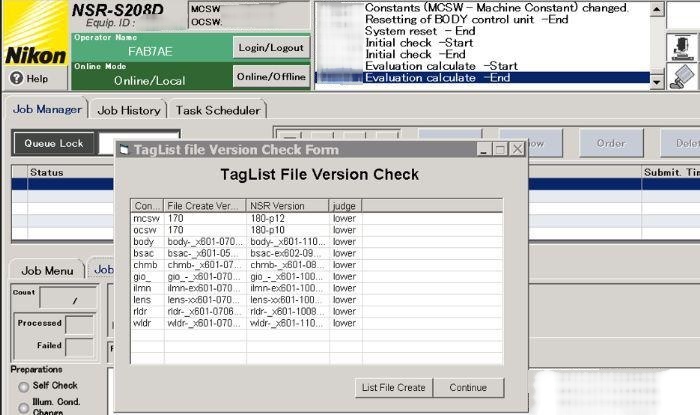Select the Illum. Cond. Change radio button
Screen dimensions: 700x415
[x=24, y=407]
